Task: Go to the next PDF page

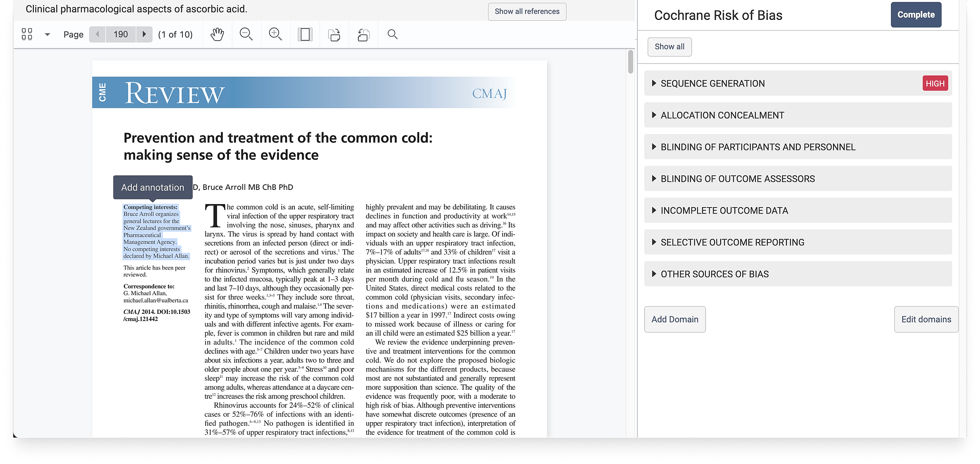Action: pyautogui.click(x=144, y=34)
